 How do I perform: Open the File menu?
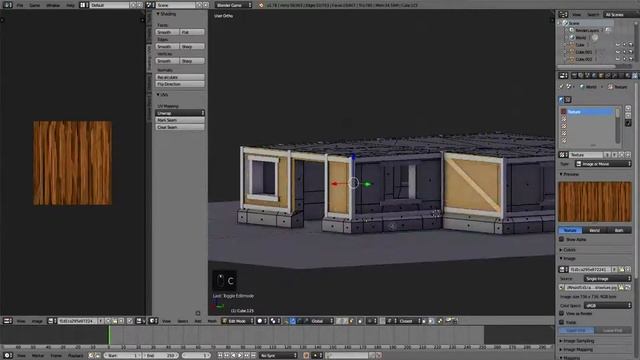(x=20, y=5)
